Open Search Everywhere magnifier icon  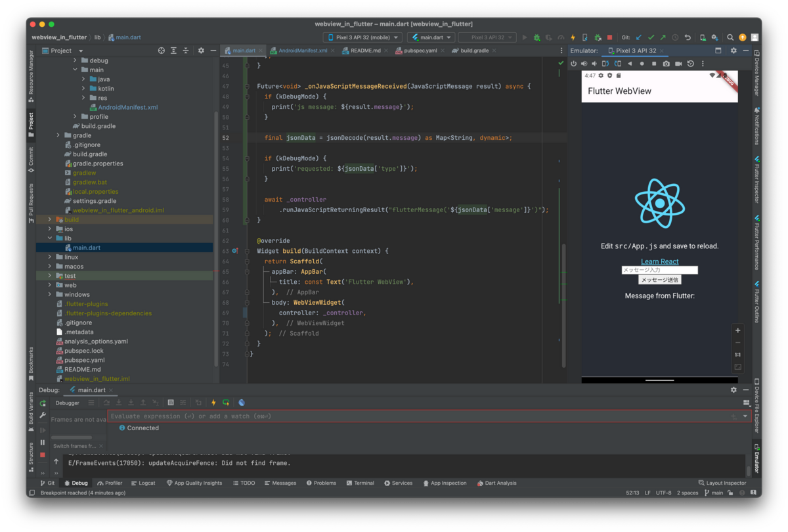(x=730, y=37)
